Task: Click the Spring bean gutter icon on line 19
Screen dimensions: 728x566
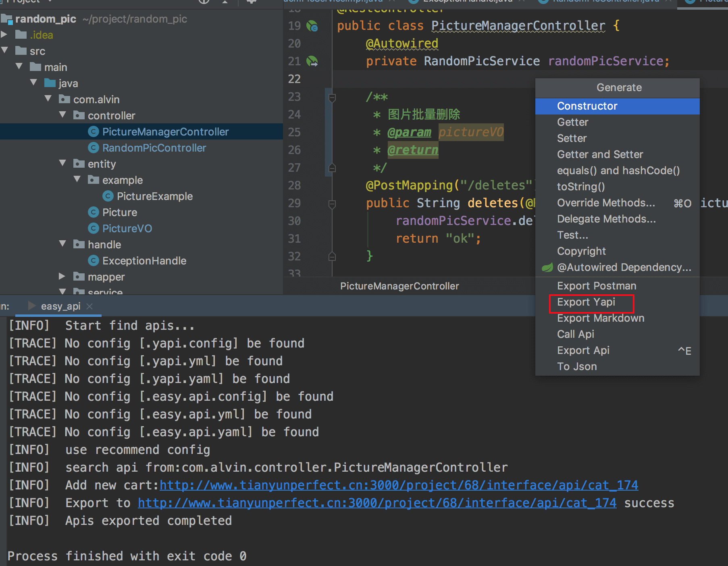Action: click(x=312, y=26)
